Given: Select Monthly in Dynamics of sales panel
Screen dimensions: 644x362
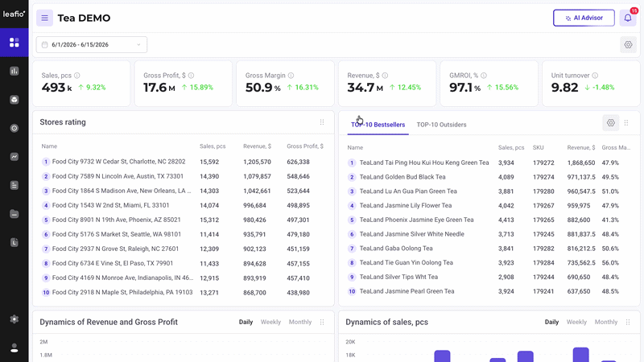Looking at the screenshot, I should [606, 323].
